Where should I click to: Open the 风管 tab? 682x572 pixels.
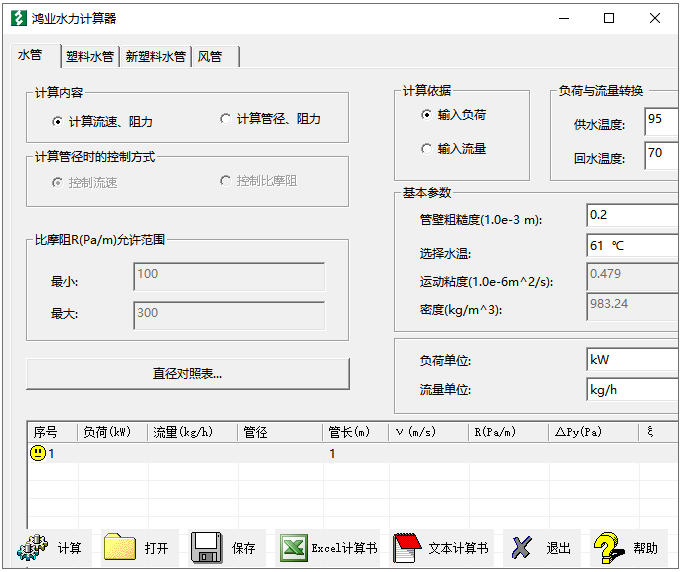pyautogui.click(x=210, y=57)
